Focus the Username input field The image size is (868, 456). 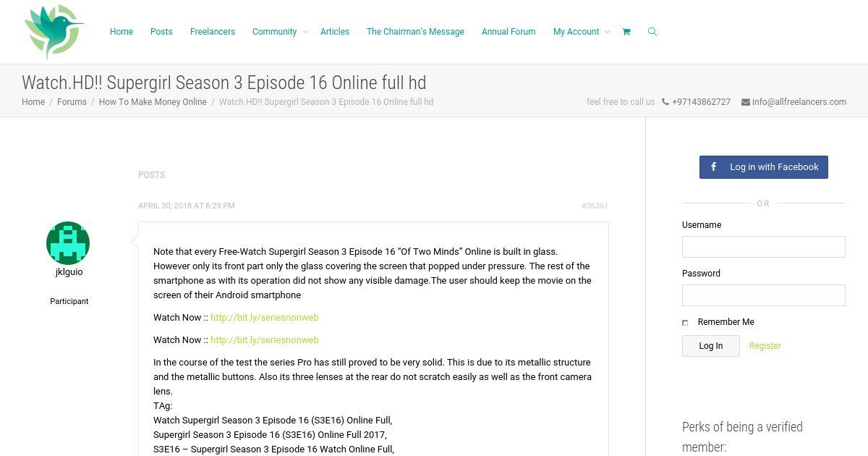point(764,247)
